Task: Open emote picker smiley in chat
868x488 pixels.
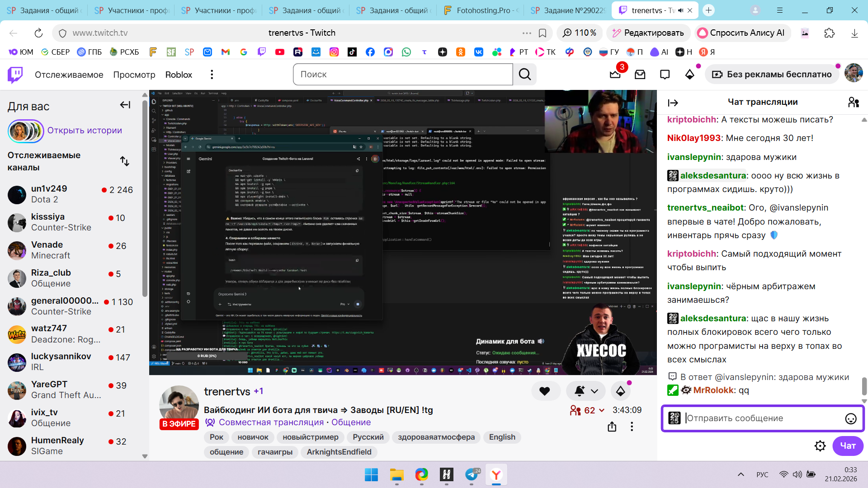Action: point(850,419)
